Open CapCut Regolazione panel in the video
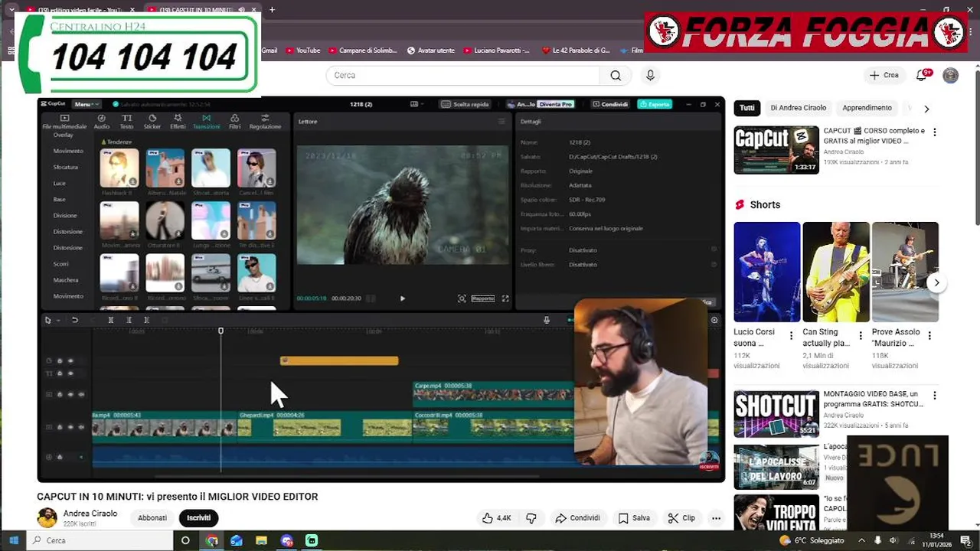The image size is (980, 551). [265, 122]
